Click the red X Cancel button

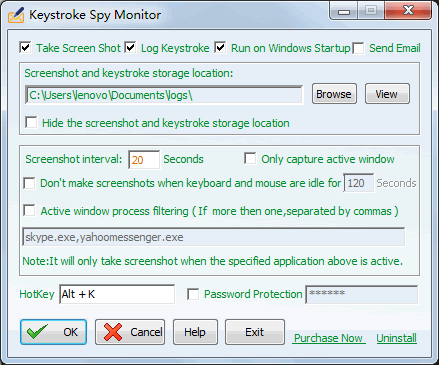130,332
